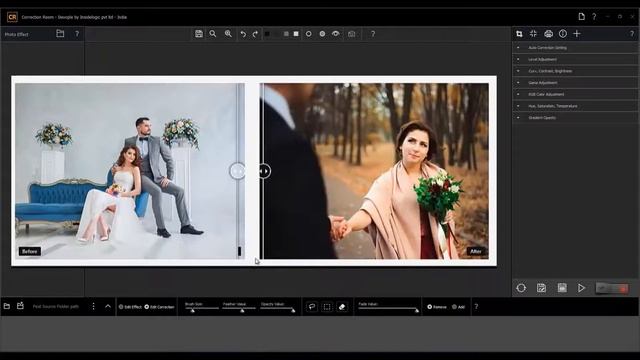Click the zoom out magnifier icon
Image resolution: width=640 pixels, height=360 pixels.
pyautogui.click(x=213, y=34)
